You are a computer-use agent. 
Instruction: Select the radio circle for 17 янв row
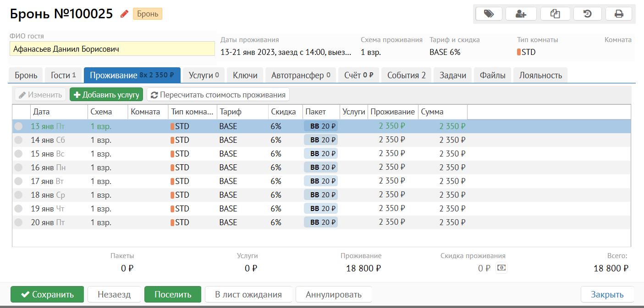click(x=18, y=181)
